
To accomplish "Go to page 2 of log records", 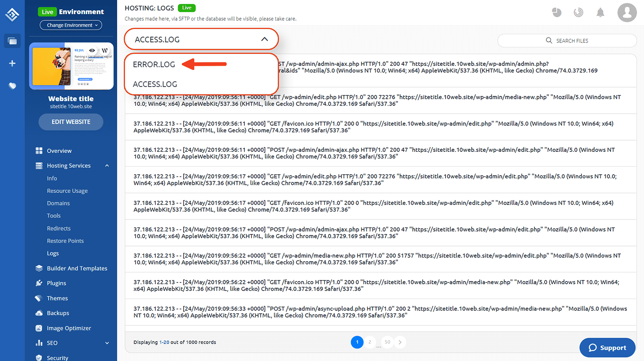I will (370, 342).
